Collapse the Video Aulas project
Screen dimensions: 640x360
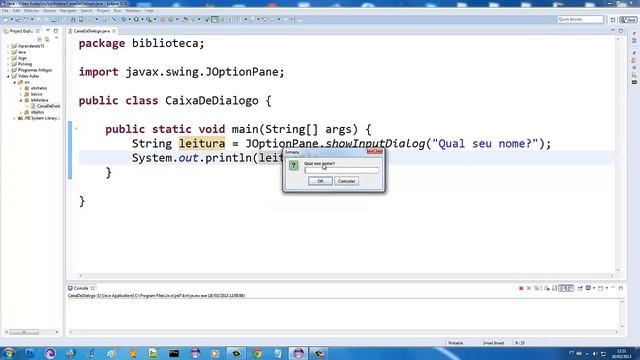point(8,76)
